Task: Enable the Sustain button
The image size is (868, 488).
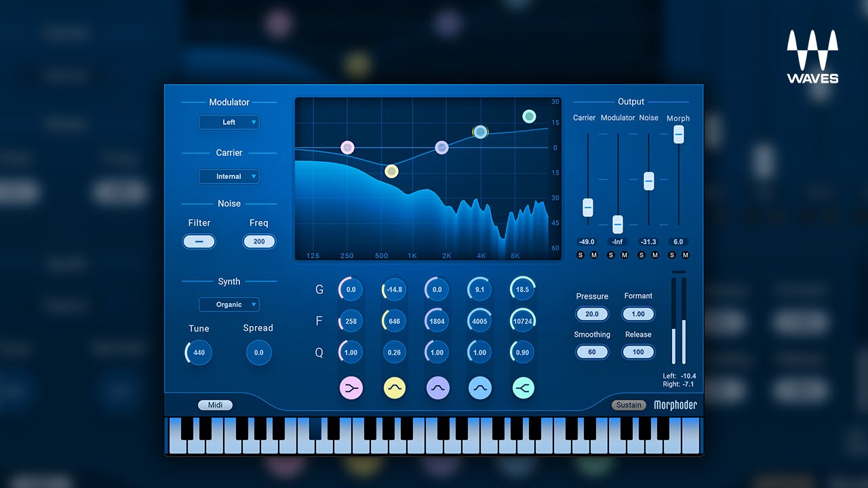Action: 629,405
